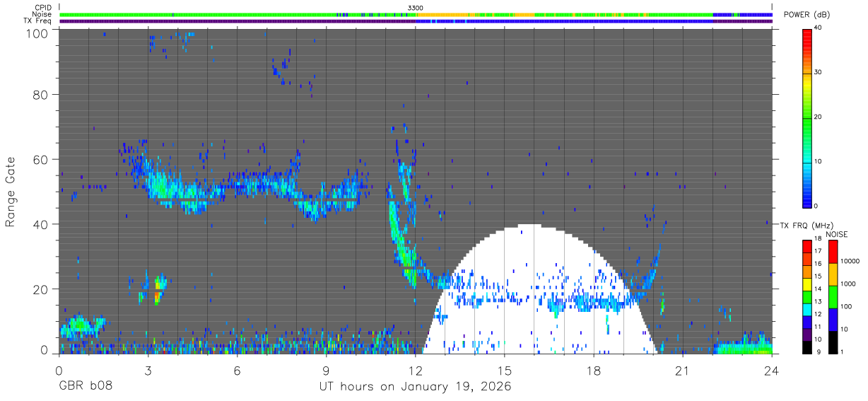Click the POWER (dB) colorbar title

click(x=807, y=14)
